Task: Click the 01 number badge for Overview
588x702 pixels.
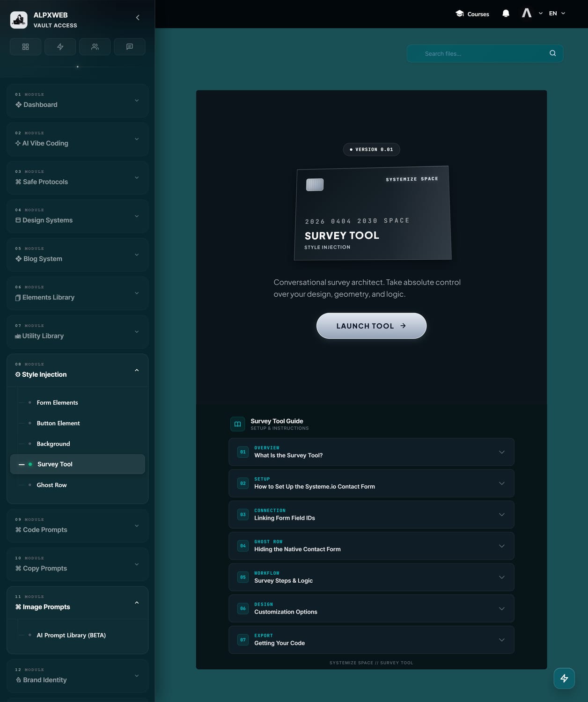Action: (x=243, y=452)
